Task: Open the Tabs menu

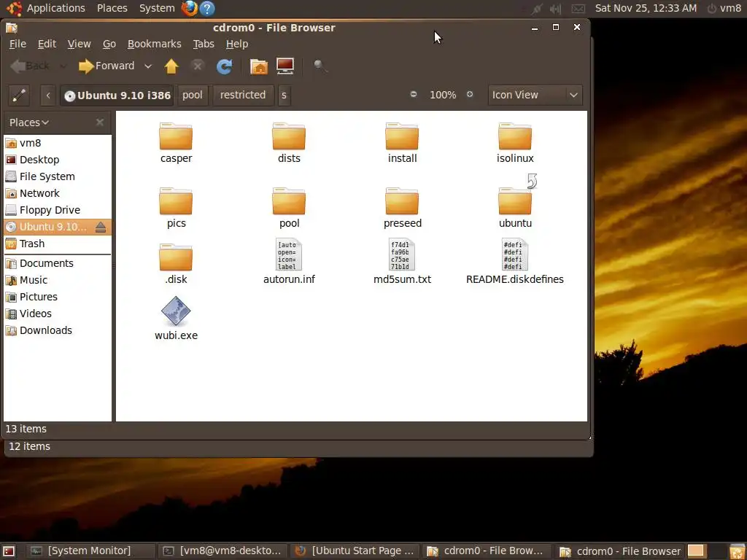Action: click(204, 44)
